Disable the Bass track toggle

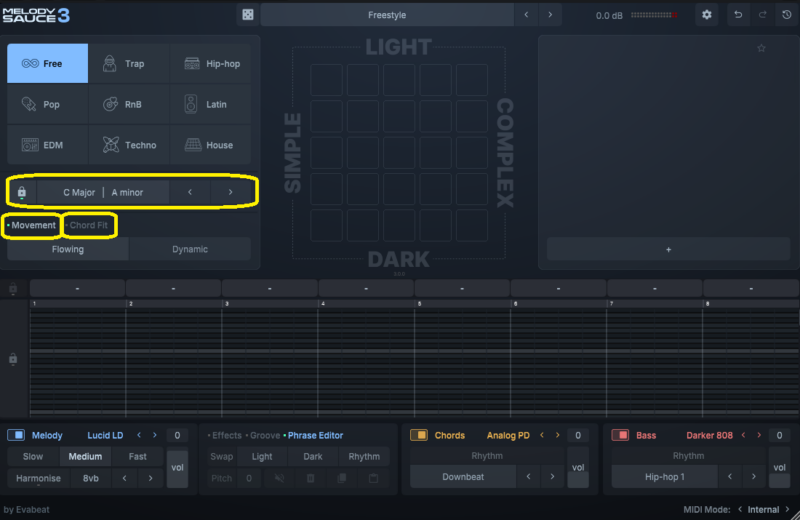coord(620,435)
